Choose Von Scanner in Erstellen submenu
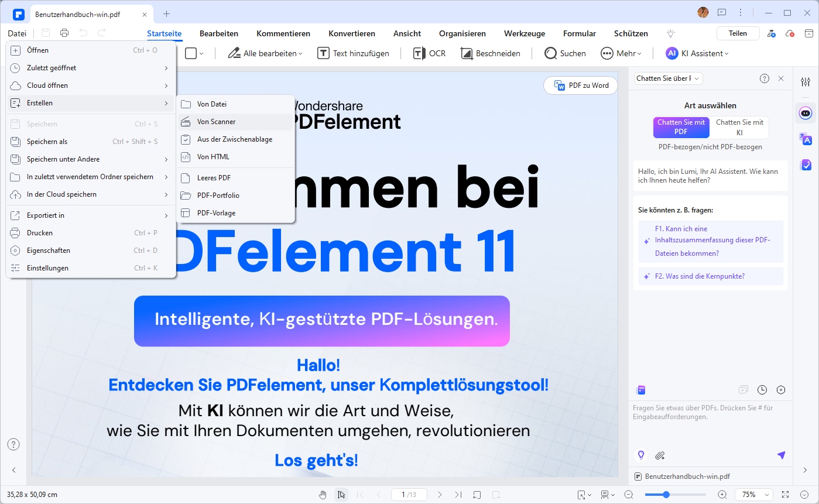 pos(235,122)
